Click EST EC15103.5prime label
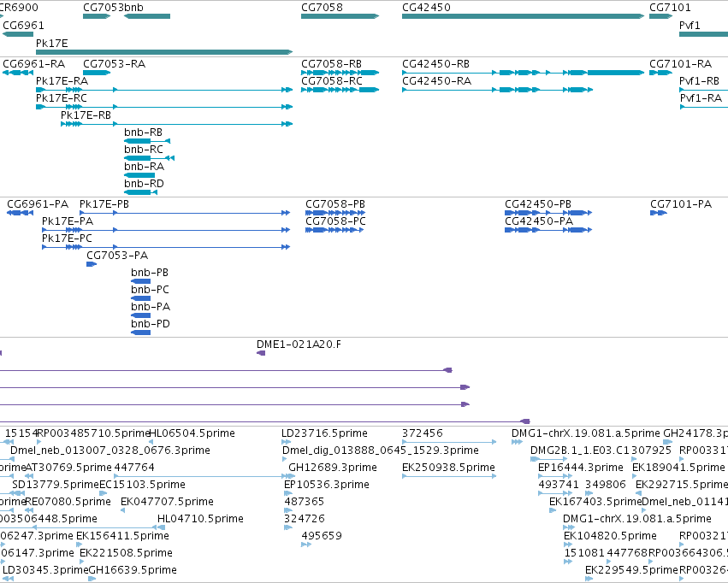The image size is (728, 583). (x=143, y=485)
